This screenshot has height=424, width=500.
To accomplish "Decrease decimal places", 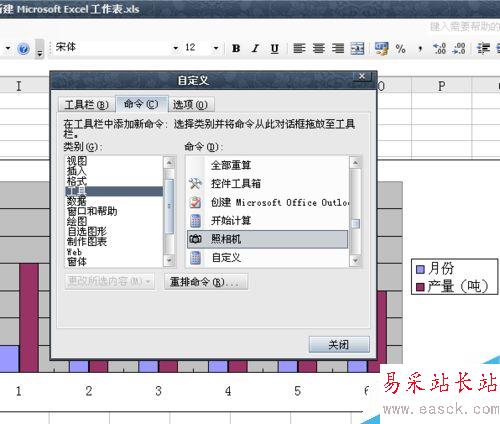I will (459, 49).
